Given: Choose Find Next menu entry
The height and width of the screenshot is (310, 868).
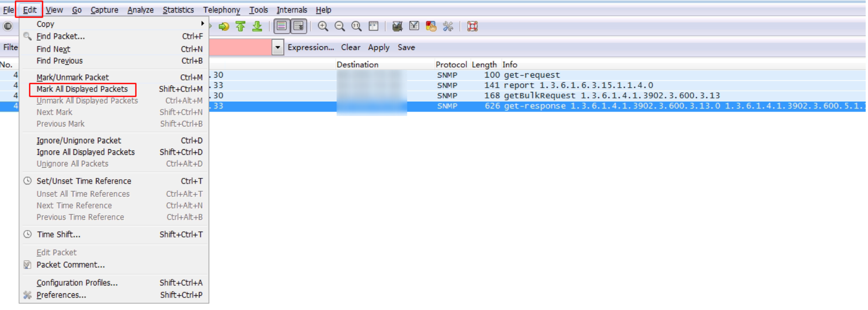Looking at the screenshot, I should tap(114, 49).
